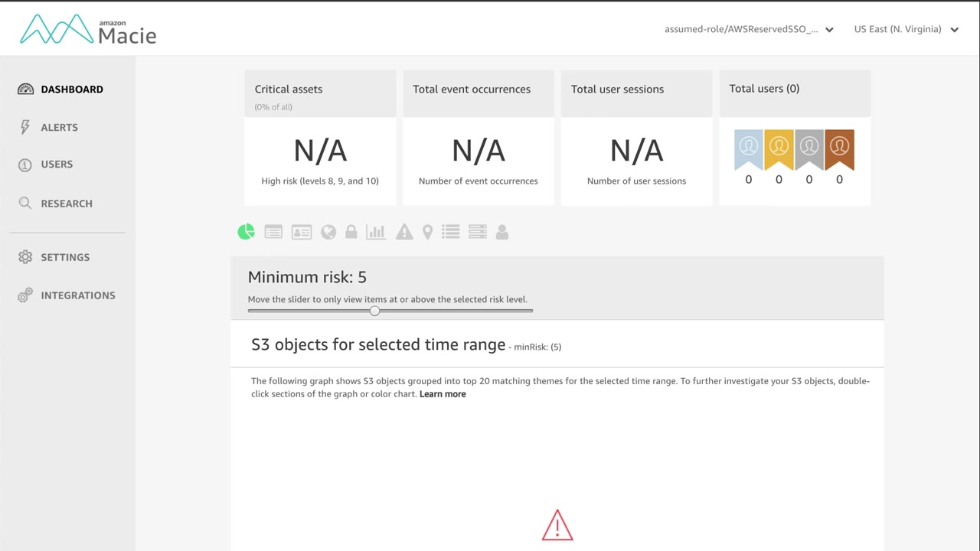Image resolution: width=980 pixels, height=551 pixels.
Task: Click the Learn more link
Action: [x=443, y=394]
